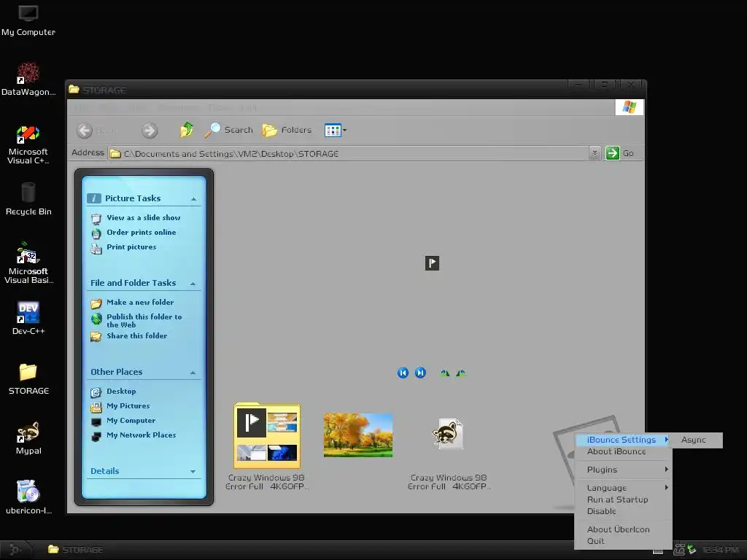This screenshot has height=560, width=747.
Task: Select DataWagon desktop shortcut
Action: (x=28, y=79)
